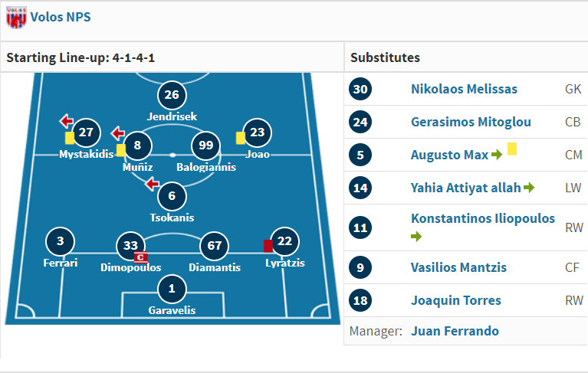Open Gerasimos Mitoglou player link
This screenshot has width=588, height=373.
pos(471,122)
